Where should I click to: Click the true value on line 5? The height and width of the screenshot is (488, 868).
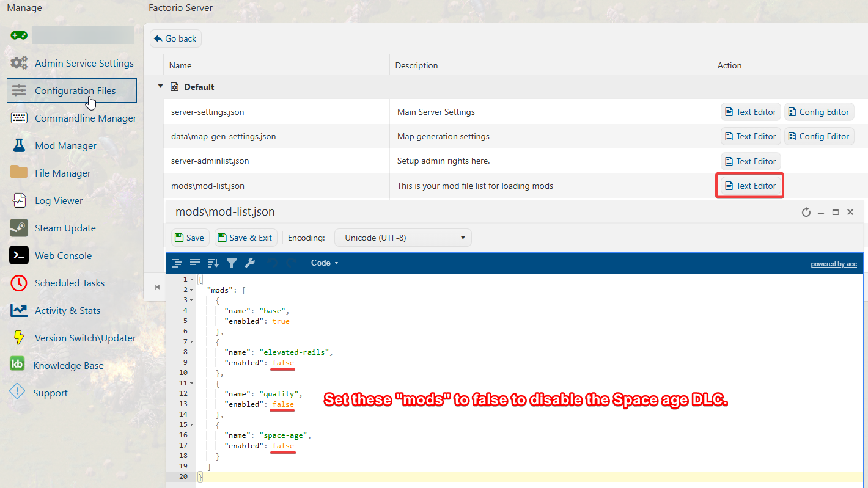(281, 321)
